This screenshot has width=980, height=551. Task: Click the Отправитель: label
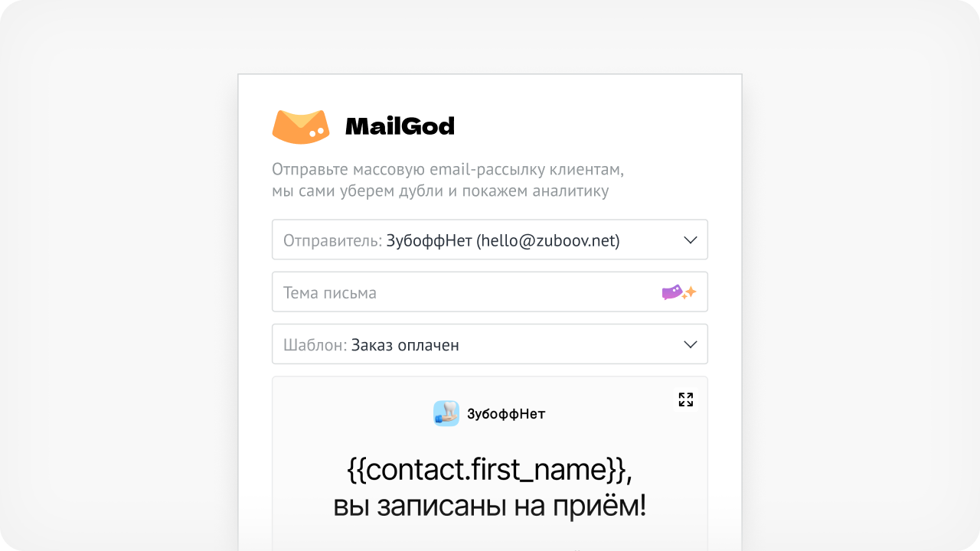tap(332, 240)
